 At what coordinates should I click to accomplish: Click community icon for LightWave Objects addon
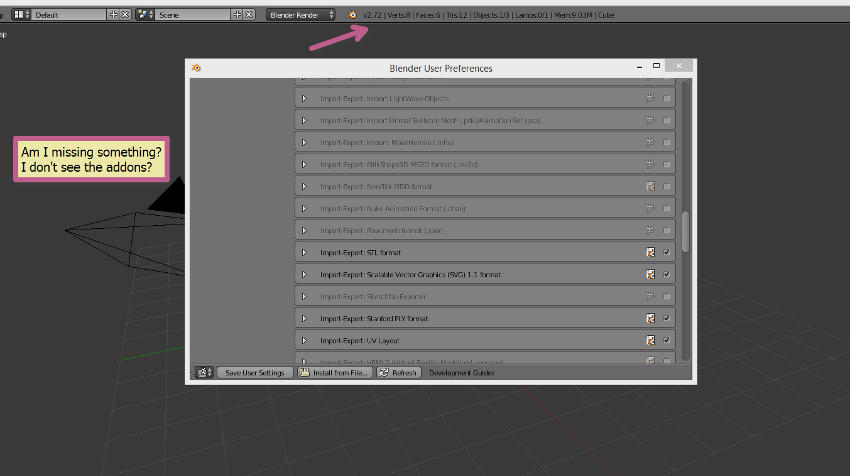[x=650, y=98]
